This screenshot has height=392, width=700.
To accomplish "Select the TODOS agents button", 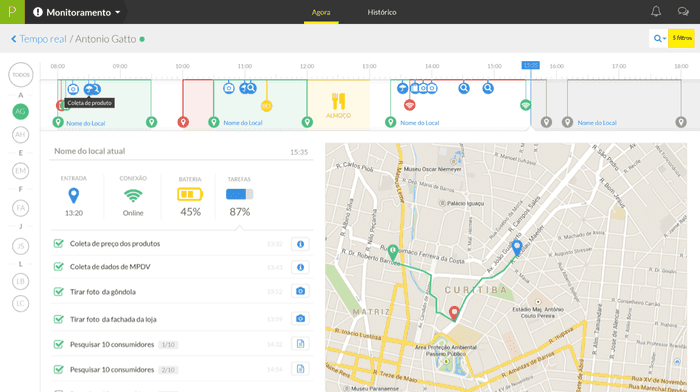I will pos(21,75).
